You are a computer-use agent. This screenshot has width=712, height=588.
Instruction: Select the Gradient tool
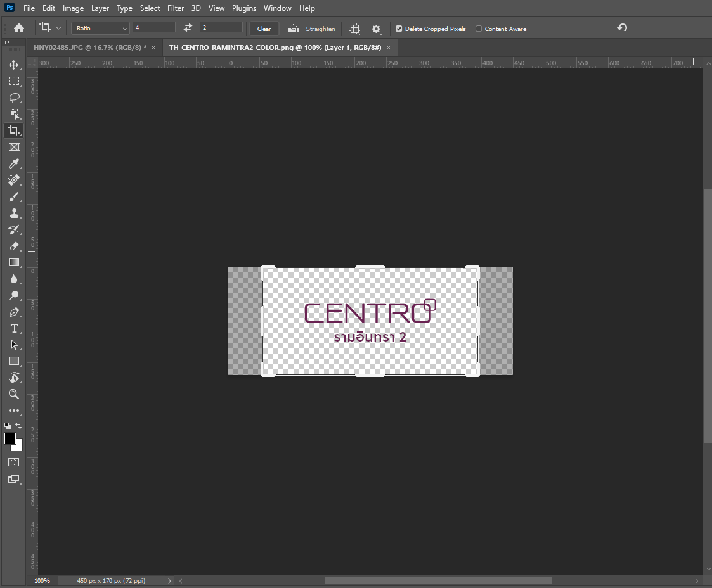pyautogui.click(x=14, y=262)
